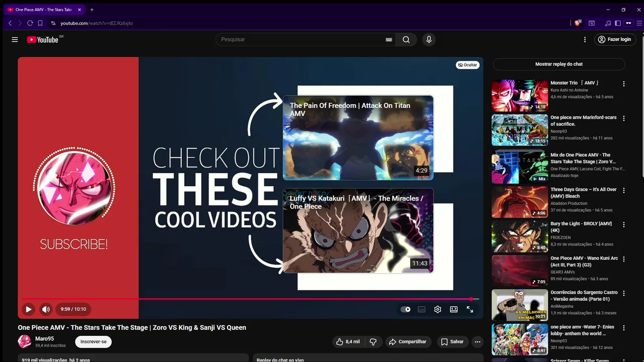Open options for Water 7 Enies lobby video

pos(624,327)
